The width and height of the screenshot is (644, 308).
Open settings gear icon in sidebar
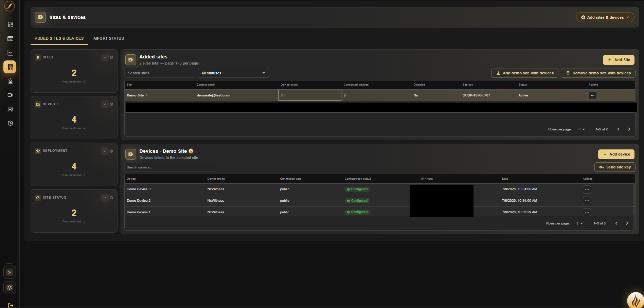click(x=10, y=288)
